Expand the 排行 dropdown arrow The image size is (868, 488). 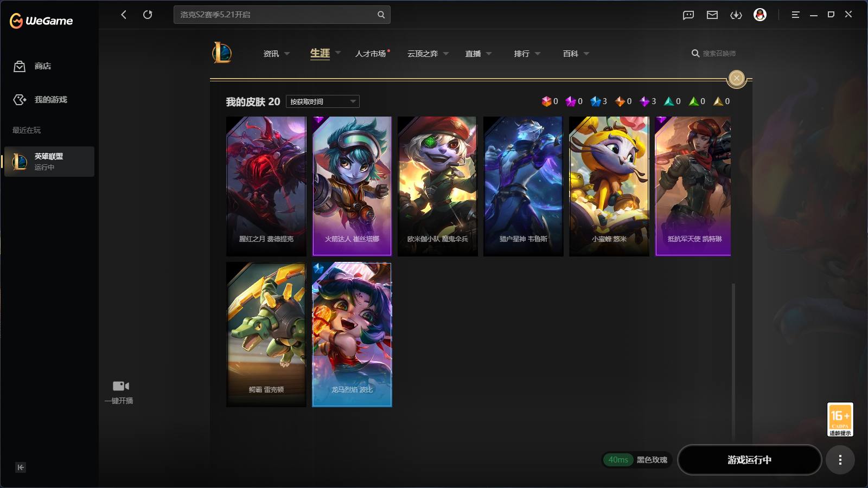pyautogui.click(x=538, y=54)
